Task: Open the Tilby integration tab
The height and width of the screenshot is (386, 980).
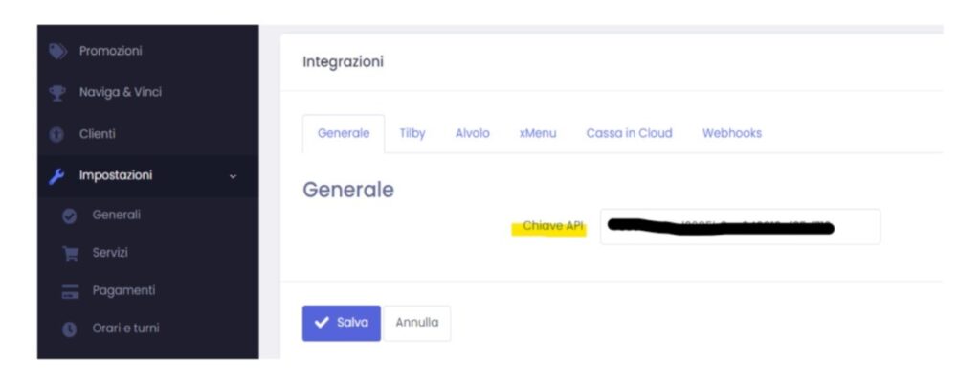Action: coord(412,133)
